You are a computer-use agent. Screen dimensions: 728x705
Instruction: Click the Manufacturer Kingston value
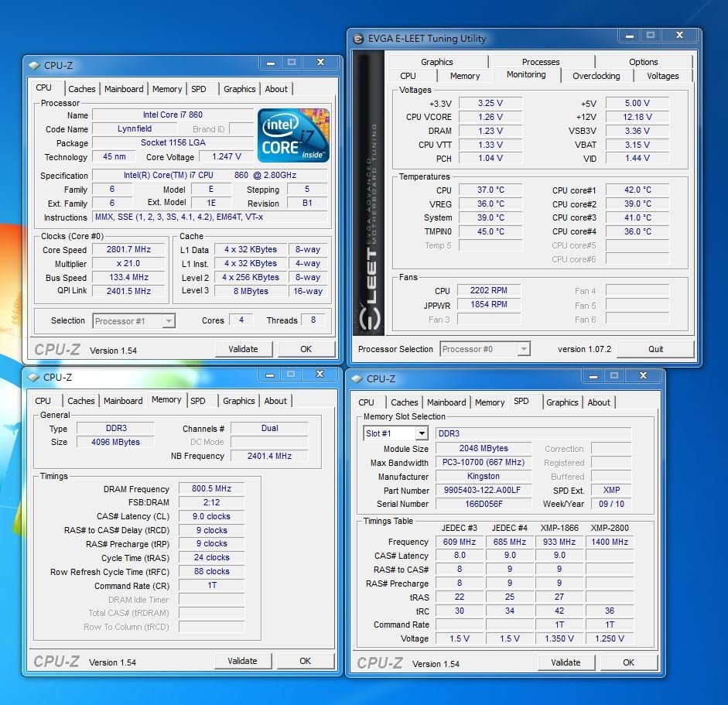coord(484,476)
